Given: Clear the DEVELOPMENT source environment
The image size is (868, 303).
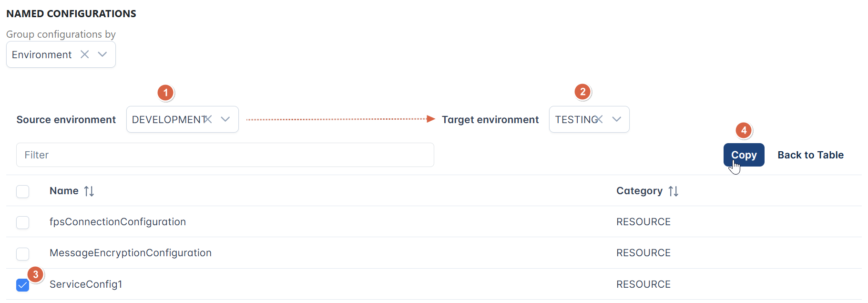Looking at the screenshot, I should (x=207, y=119).
